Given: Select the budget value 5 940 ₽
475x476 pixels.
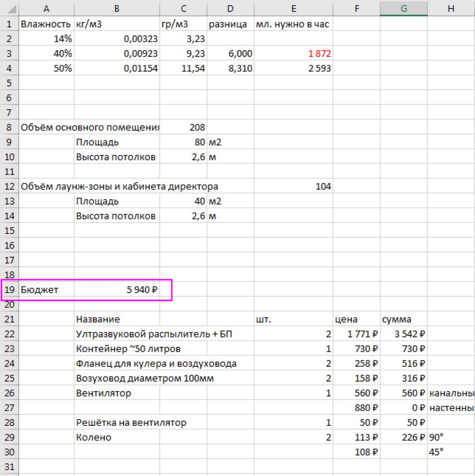Looking at the screenshot, I should coord(117,289).
